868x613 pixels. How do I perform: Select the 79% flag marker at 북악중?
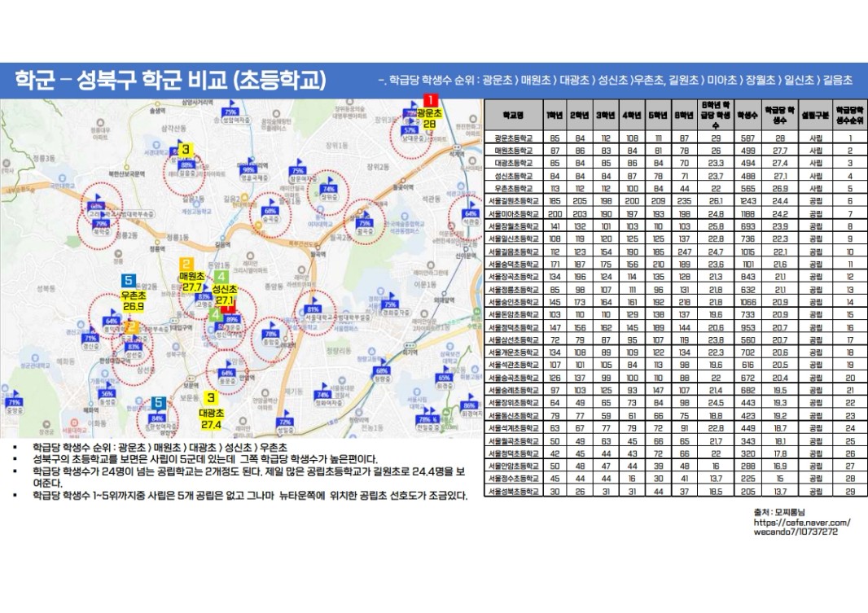pyautogui.click(x=102, y=224)
